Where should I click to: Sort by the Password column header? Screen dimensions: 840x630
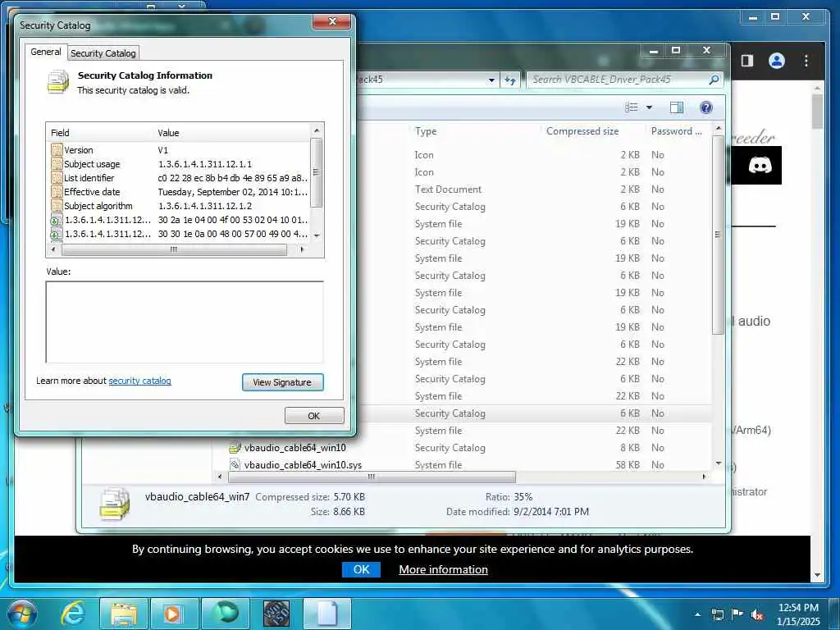(676, 131)
